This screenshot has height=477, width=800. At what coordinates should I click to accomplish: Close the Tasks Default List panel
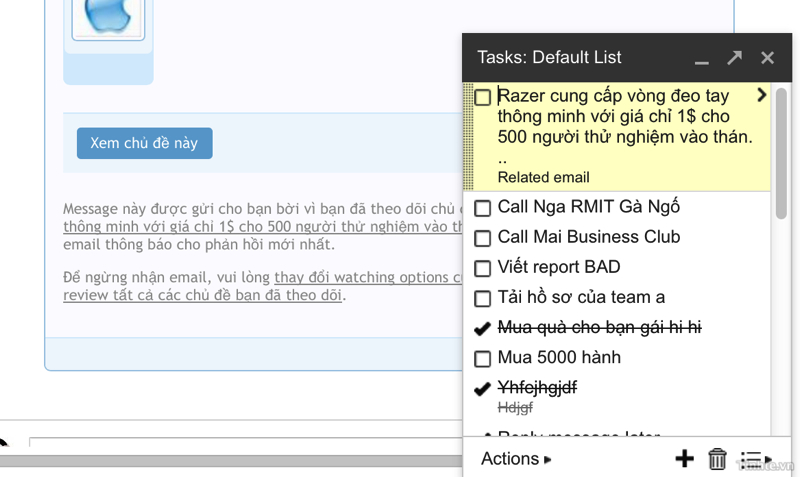[767, 58]
